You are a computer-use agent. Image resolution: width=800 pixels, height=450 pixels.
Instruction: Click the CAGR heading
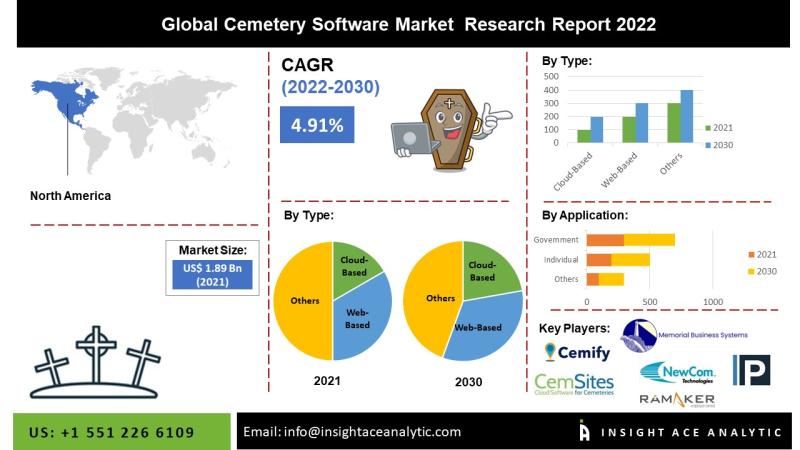[308, 65]
